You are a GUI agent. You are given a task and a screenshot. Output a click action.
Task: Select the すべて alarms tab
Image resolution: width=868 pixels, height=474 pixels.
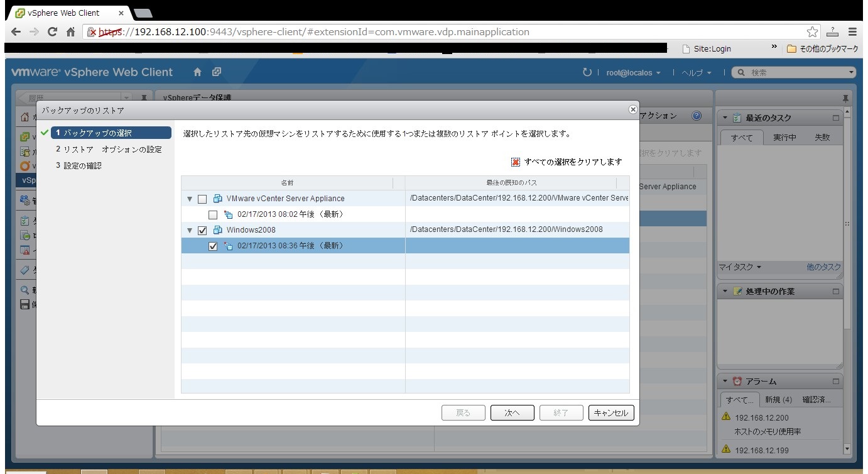(741, 399)
